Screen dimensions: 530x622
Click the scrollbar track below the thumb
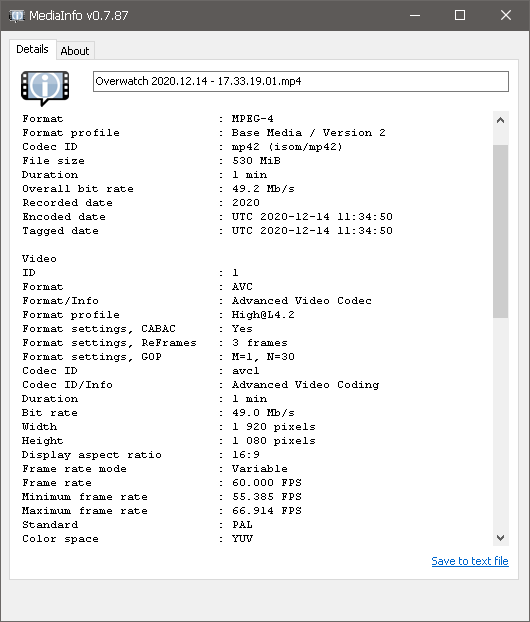pos(500,424)
